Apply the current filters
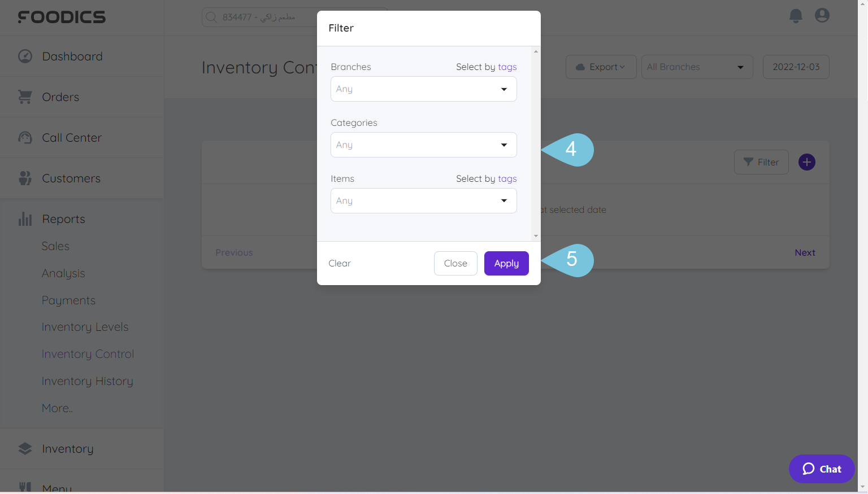868x494 pixels. [x=506, y=263]
